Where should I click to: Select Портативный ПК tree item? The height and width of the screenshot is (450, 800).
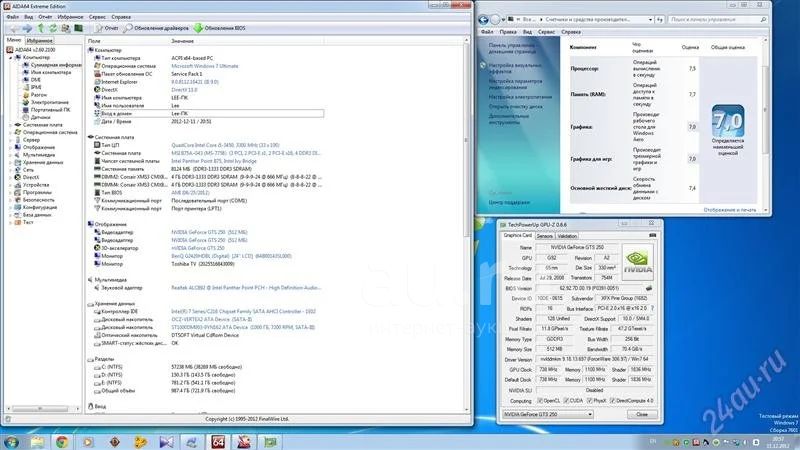(x=46, y=110)
